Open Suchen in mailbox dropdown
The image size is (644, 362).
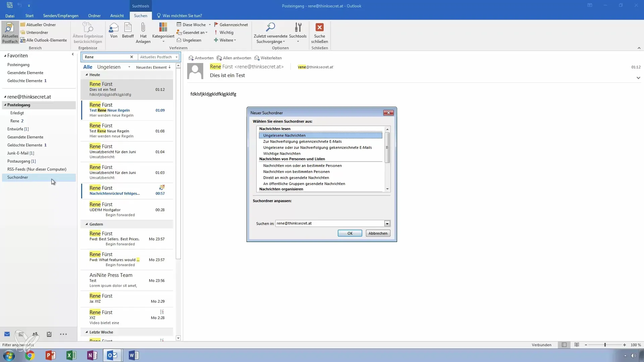(387, 224)
